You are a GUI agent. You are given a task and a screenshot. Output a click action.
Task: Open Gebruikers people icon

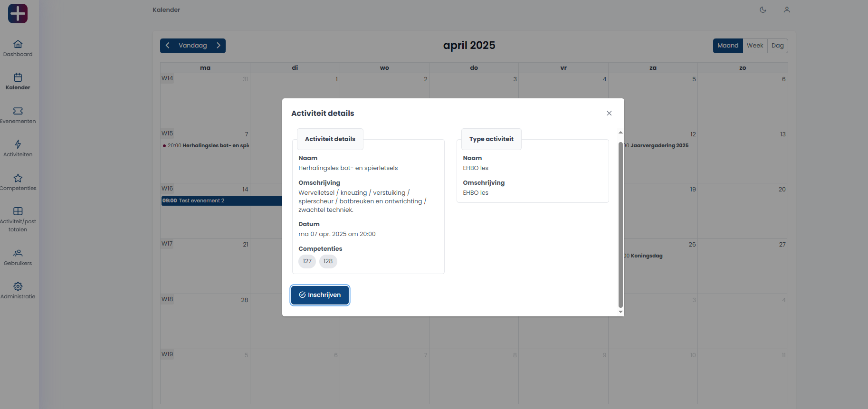tap(18, 253)
